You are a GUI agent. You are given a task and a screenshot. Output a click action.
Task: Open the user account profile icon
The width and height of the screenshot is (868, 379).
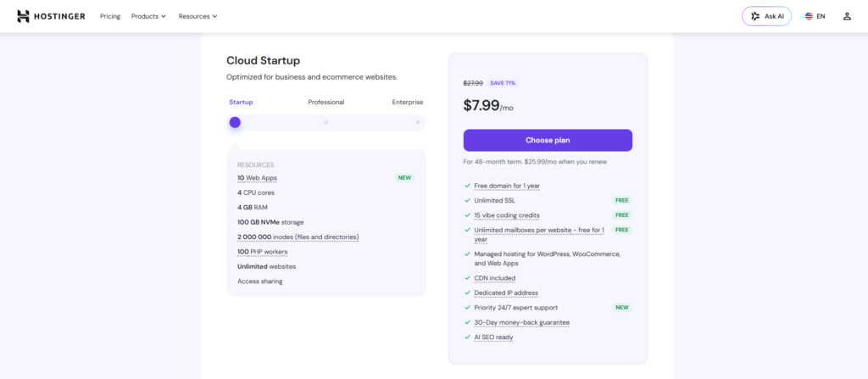coord(847,16)
